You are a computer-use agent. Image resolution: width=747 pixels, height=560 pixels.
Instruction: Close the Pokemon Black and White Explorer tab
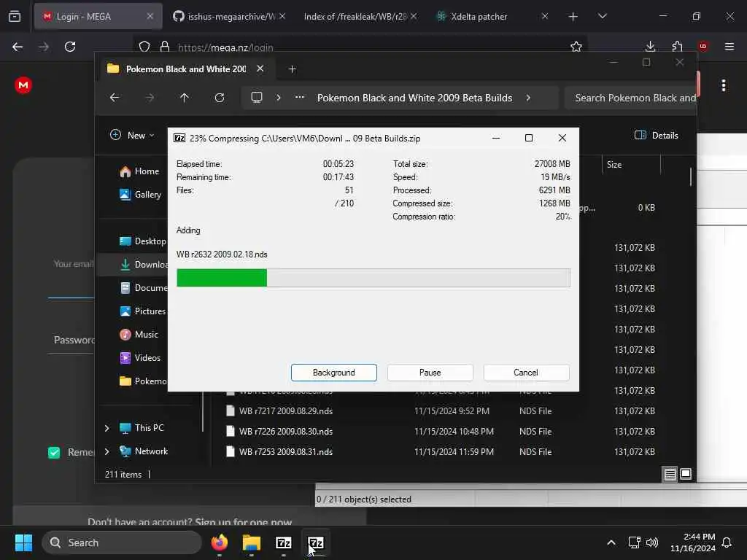click(260, 69)
